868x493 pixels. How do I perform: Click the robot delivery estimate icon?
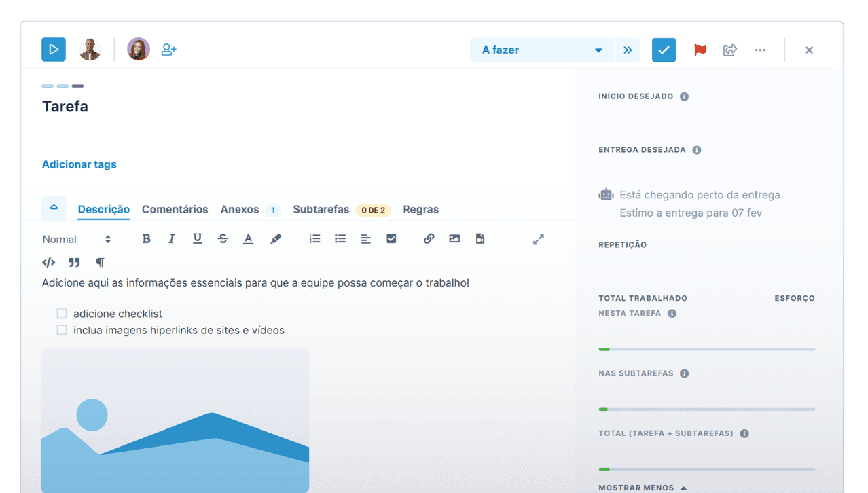click(x=606, y=195)
